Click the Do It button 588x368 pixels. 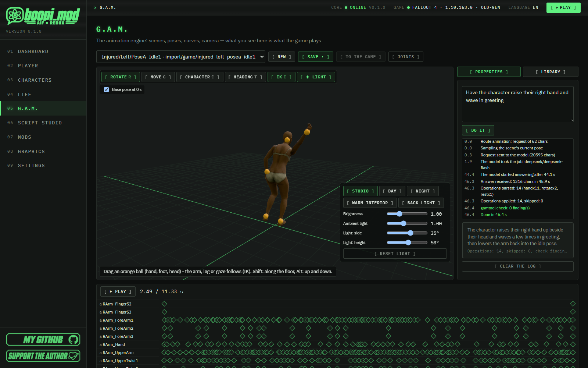[x=478, y=130]
